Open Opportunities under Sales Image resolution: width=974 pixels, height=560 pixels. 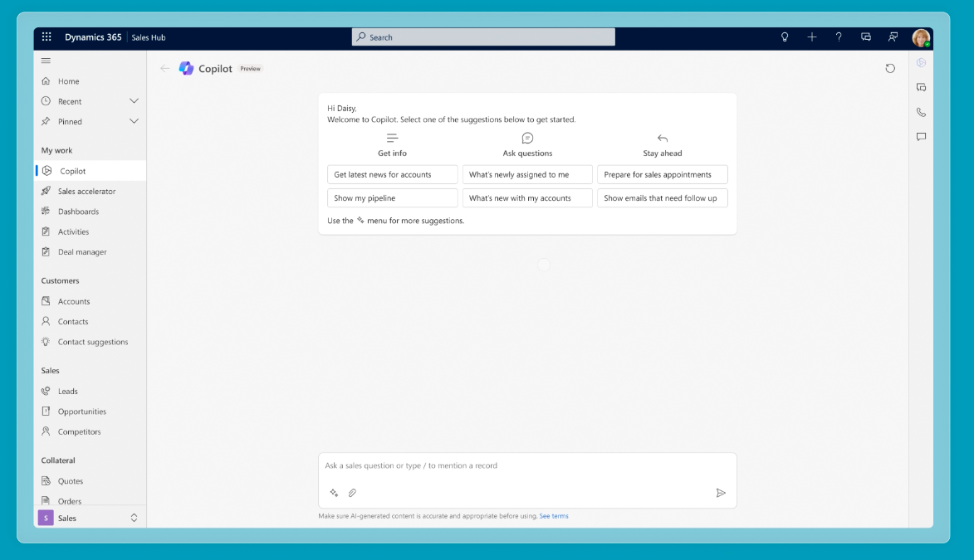click(x=91, y=411)
